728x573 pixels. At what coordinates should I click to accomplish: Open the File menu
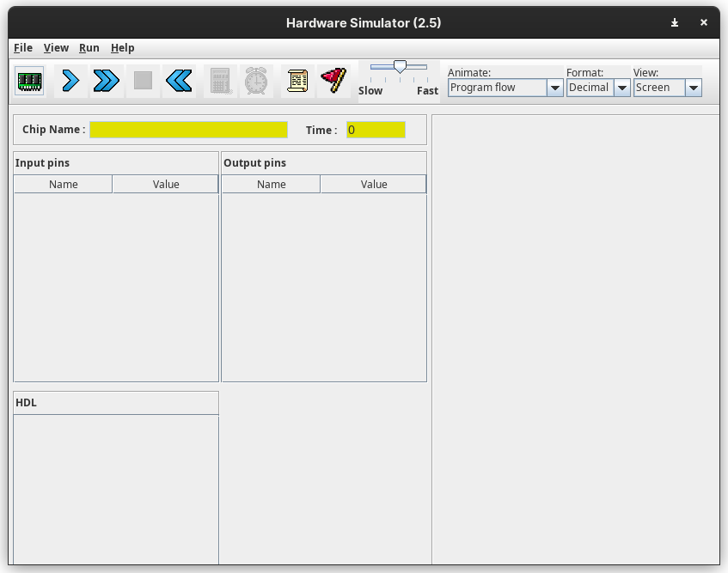point(23,48)
